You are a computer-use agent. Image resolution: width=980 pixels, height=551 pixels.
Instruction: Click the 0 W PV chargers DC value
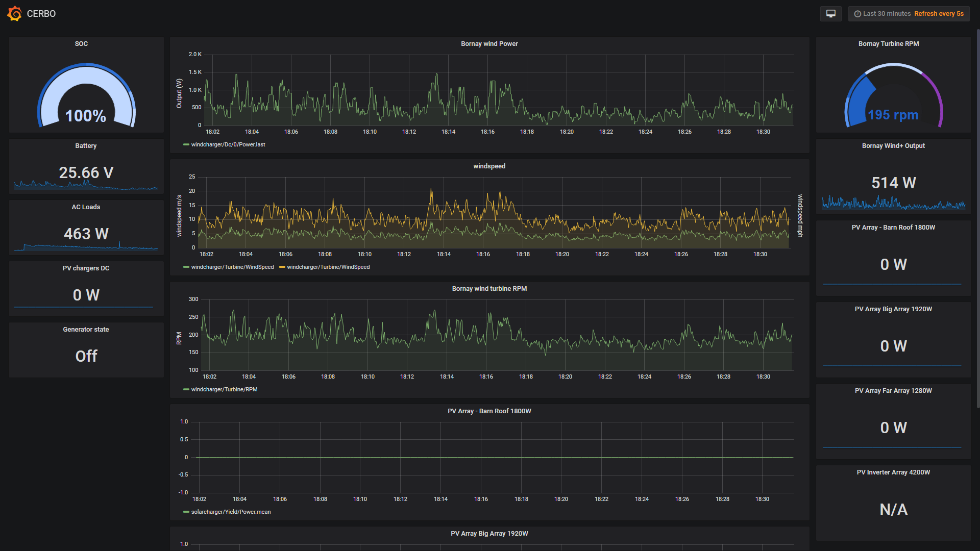coord(86,295)
